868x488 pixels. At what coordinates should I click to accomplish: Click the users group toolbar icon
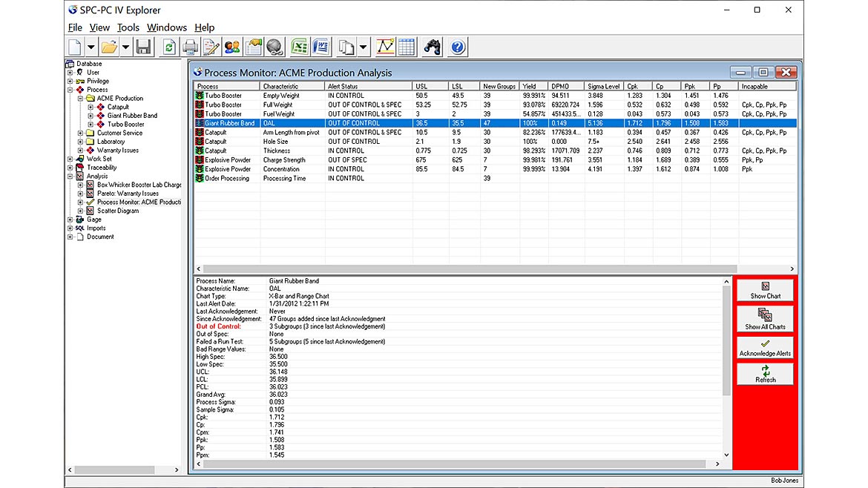[232, 47]
